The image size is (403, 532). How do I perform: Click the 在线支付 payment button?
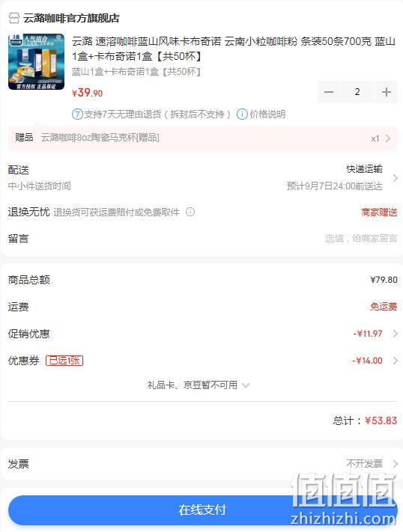(x=202, y=510)
